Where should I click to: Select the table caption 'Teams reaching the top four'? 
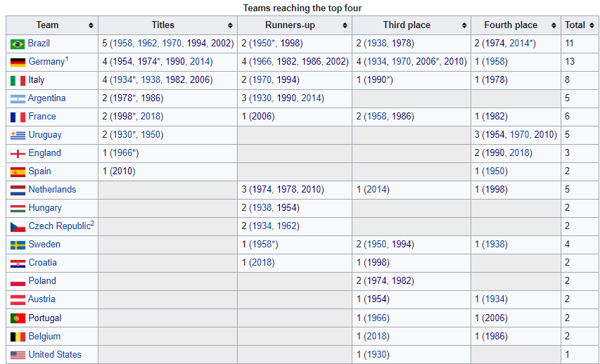point(302,8)
